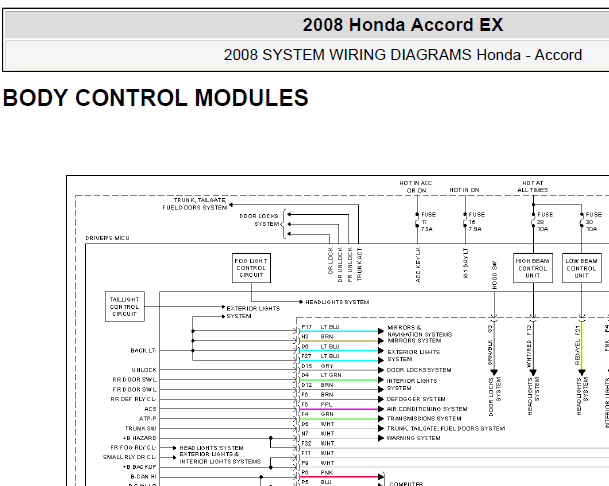Click the "HOT IN ACC OR ON" label
Screen dimensions: 609x486
(416, 186)
